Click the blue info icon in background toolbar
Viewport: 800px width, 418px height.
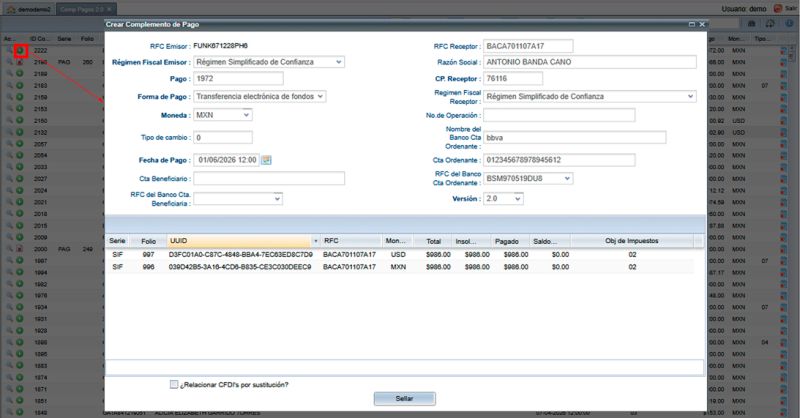(789, 23)
